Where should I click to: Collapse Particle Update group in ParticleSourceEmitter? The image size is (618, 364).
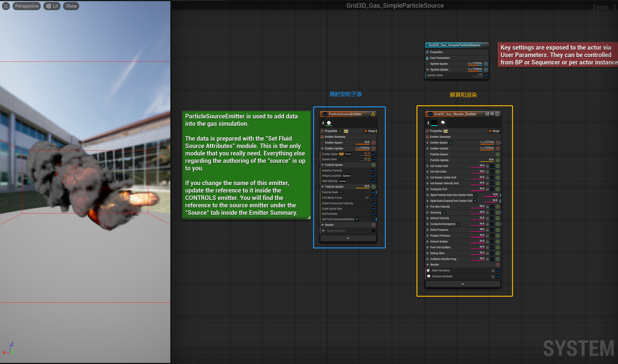tap(323, 187)
